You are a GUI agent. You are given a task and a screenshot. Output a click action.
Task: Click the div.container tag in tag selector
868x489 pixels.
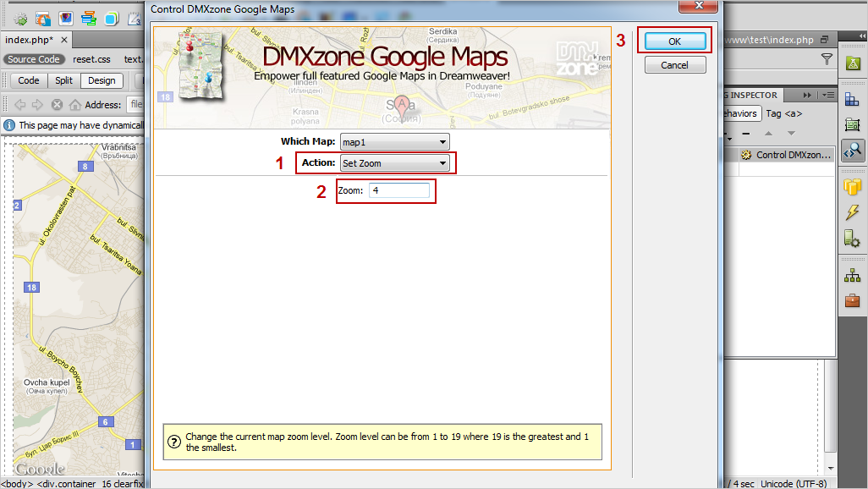click(67, 483)
